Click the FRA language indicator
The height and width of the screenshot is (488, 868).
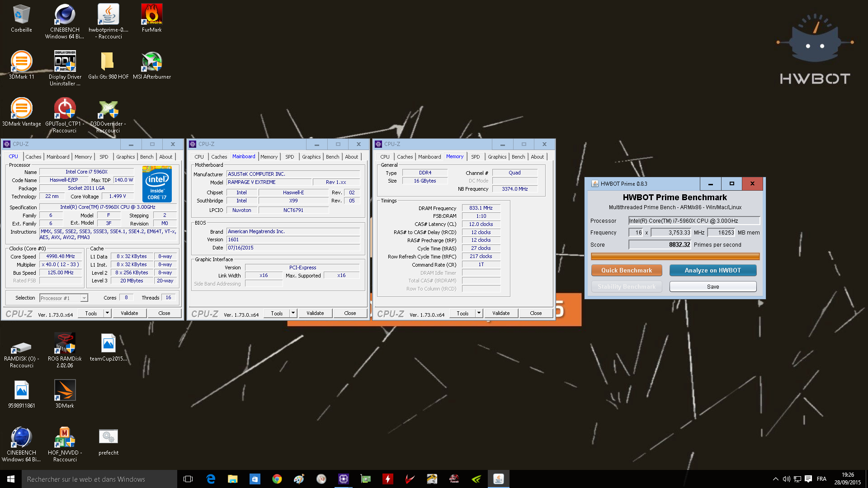click(x=821, y=479)
